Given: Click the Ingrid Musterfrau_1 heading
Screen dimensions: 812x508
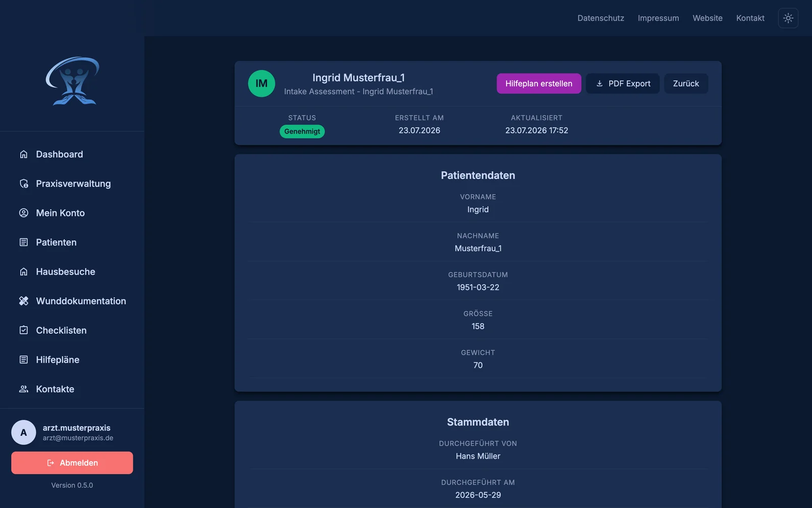Looking at the screenshot, I should tap(358, 78).
